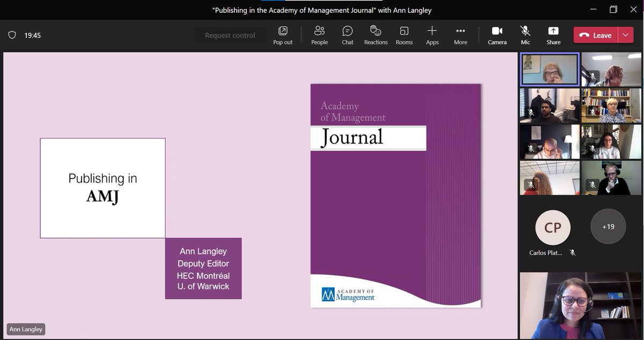This screenshot has width=644, height=340.
Task: Restore down the meeting window
Action: [613, 10]
